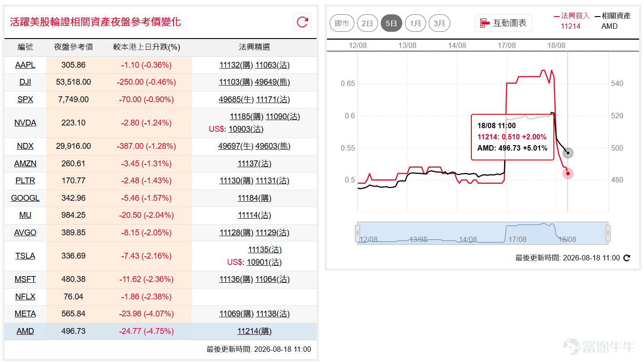Select the 2日 chart range tab
Screen dimensions: 644x363
point(367,23)
